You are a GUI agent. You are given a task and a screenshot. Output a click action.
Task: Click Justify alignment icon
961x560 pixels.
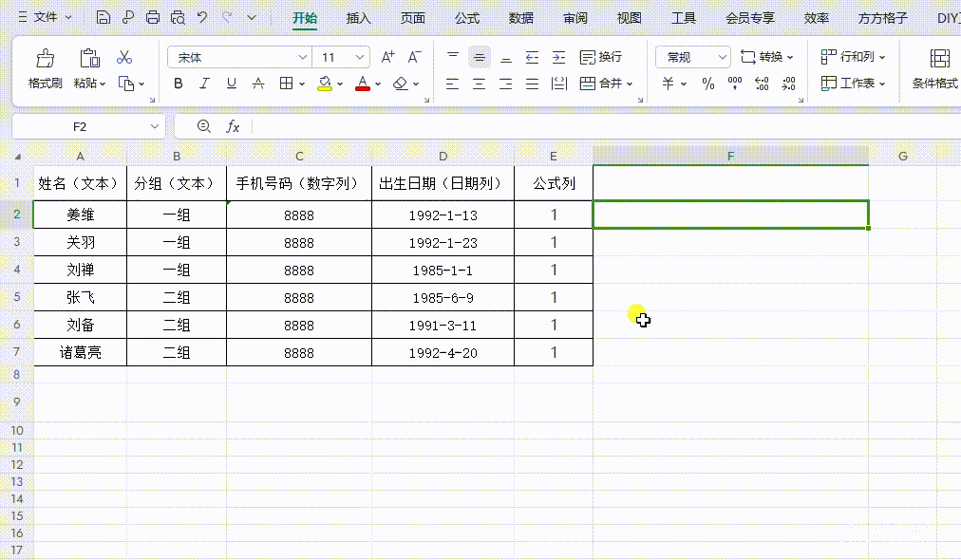pos(532,84)
